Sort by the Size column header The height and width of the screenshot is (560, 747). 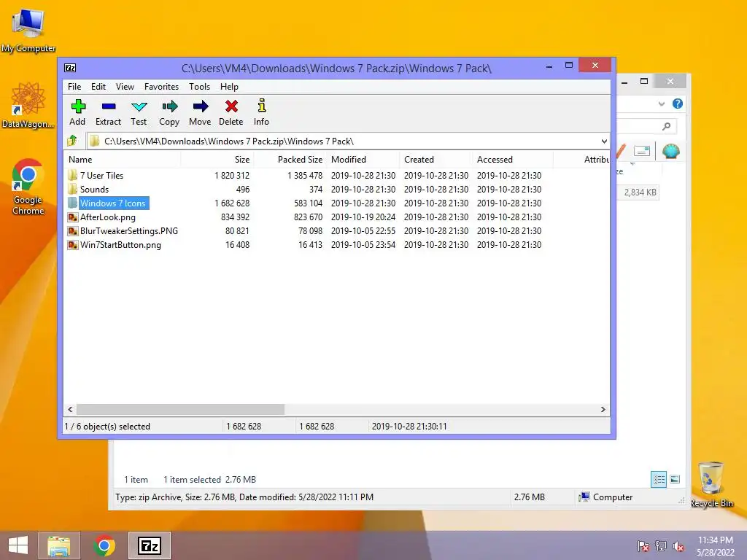(x=217, y=160)
